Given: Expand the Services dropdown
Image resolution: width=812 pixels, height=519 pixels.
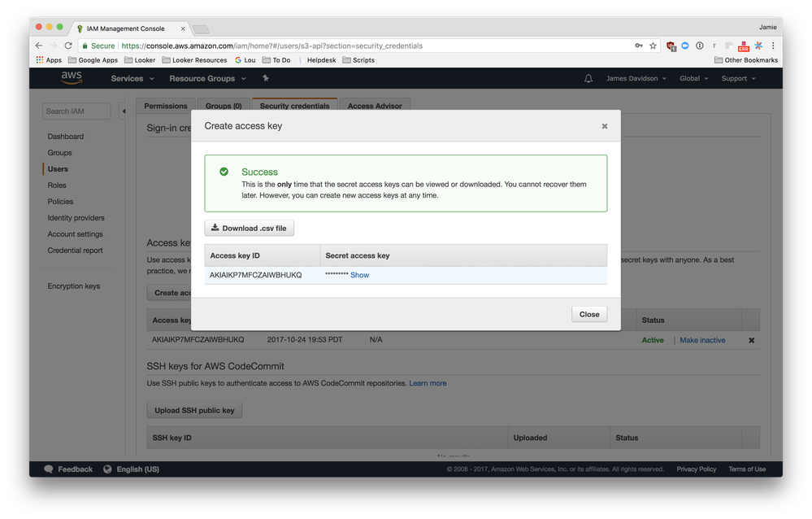Looking at the screenshot, I should point(132,78).
